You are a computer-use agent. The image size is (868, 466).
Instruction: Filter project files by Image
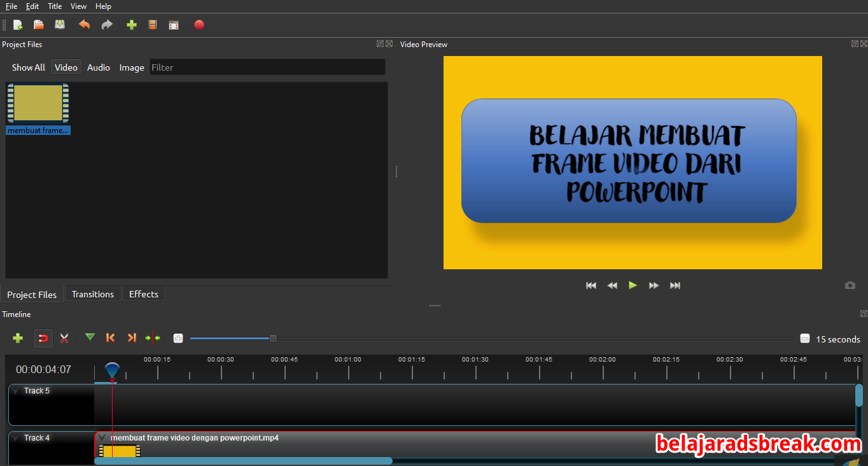click(132, 67)
